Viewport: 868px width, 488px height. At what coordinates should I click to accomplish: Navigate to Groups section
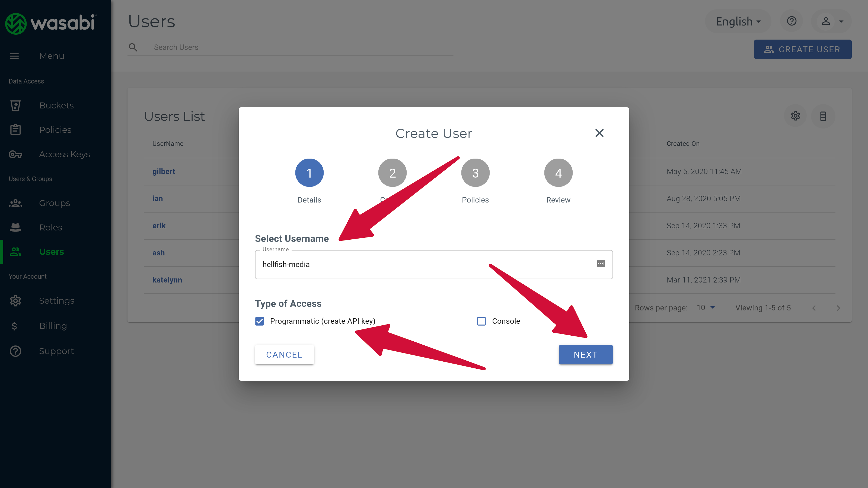tap(54, 202)
